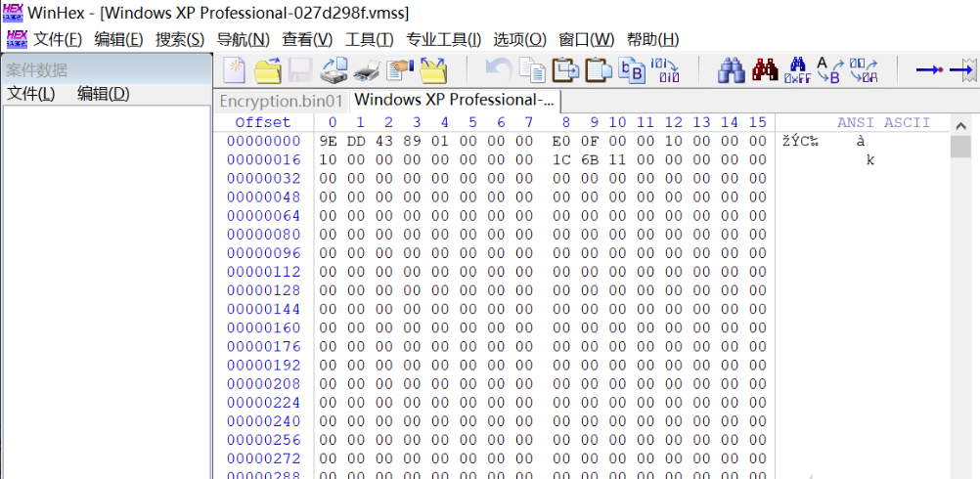Open 编辑(D) in case data panel
Image resolution: width=980 pixels, height=479 pixels.
pos(103,94)
